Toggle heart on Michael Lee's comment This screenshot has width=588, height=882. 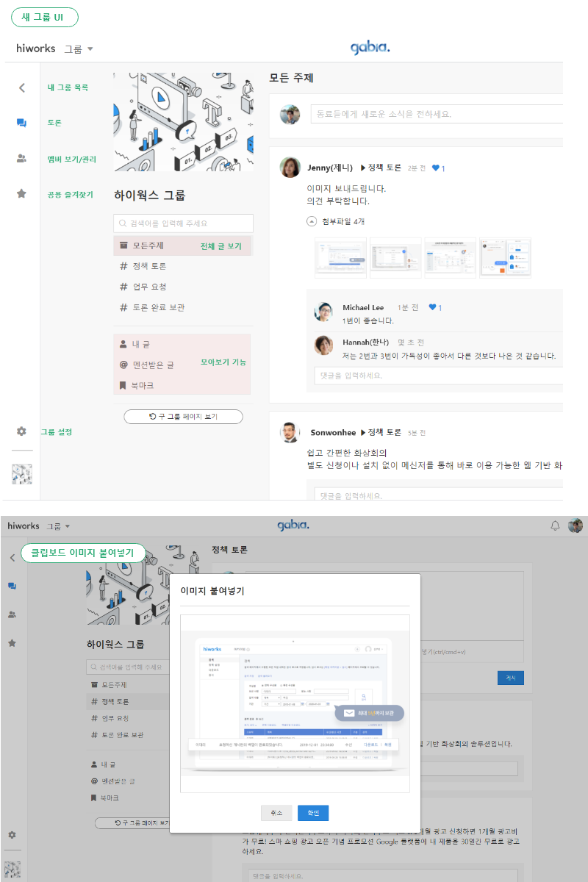click(432, 307)
